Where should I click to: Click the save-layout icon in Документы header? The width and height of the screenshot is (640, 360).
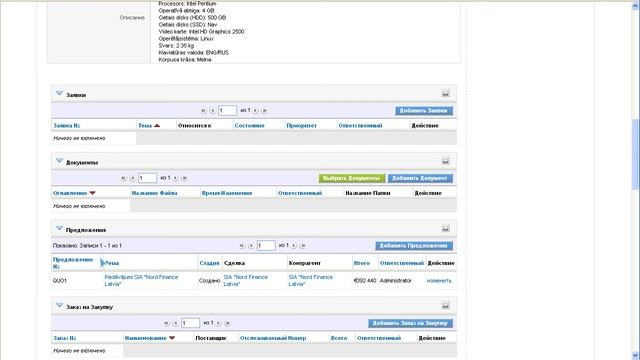(445, 161)
